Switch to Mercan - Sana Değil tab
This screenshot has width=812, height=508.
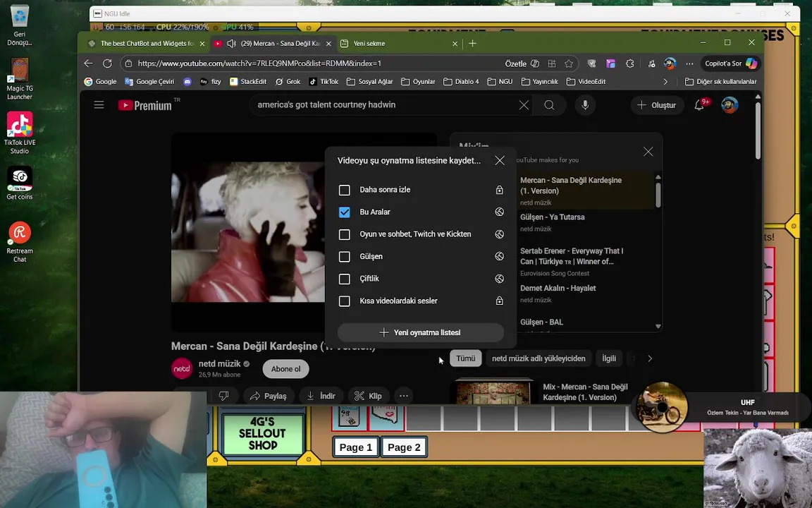pyautogui.click(x=273, y=44)
